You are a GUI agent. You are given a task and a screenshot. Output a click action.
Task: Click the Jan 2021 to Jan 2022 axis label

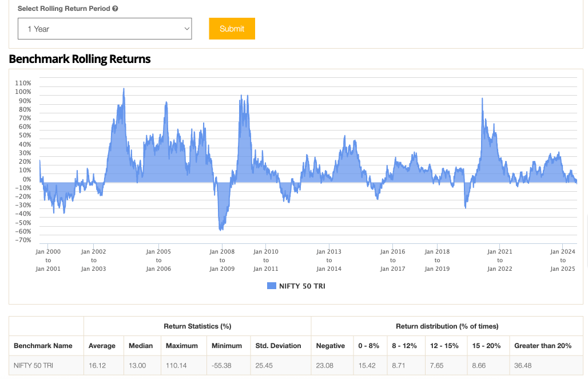click(x=500, y=260)
